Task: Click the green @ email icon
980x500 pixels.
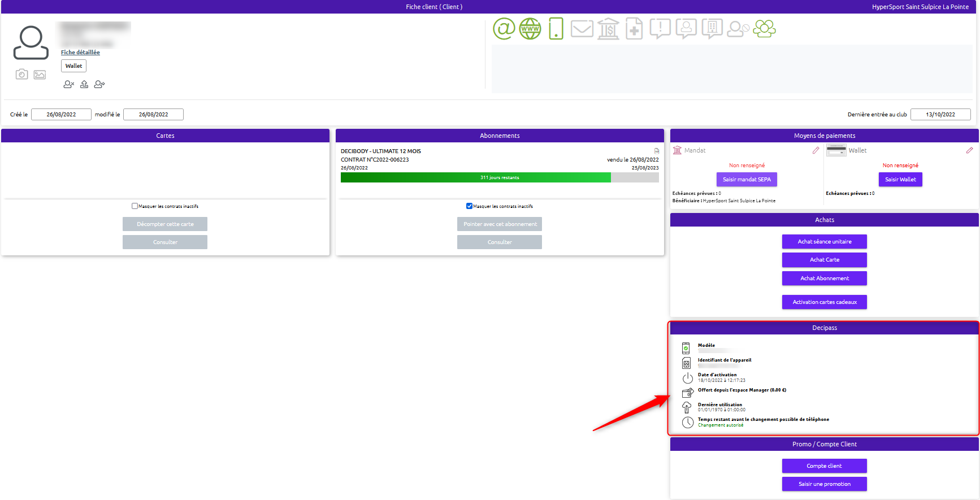Action: 504,28
